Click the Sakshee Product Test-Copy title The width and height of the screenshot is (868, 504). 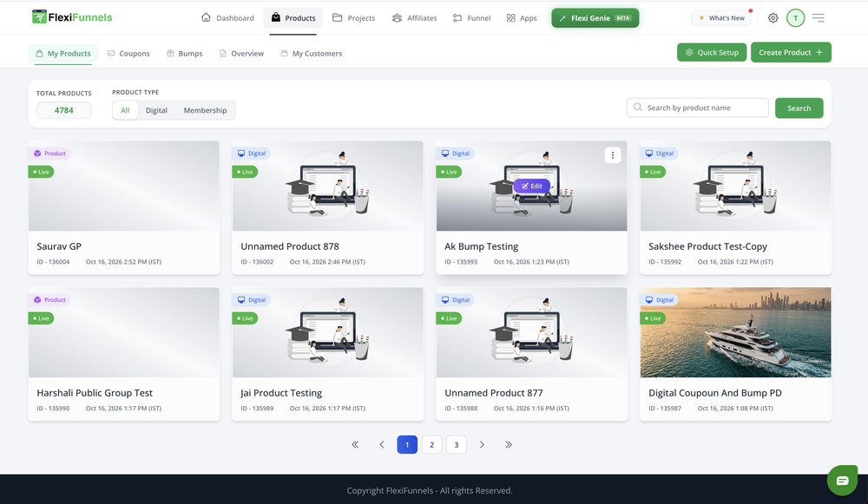(x=707, y=246)
